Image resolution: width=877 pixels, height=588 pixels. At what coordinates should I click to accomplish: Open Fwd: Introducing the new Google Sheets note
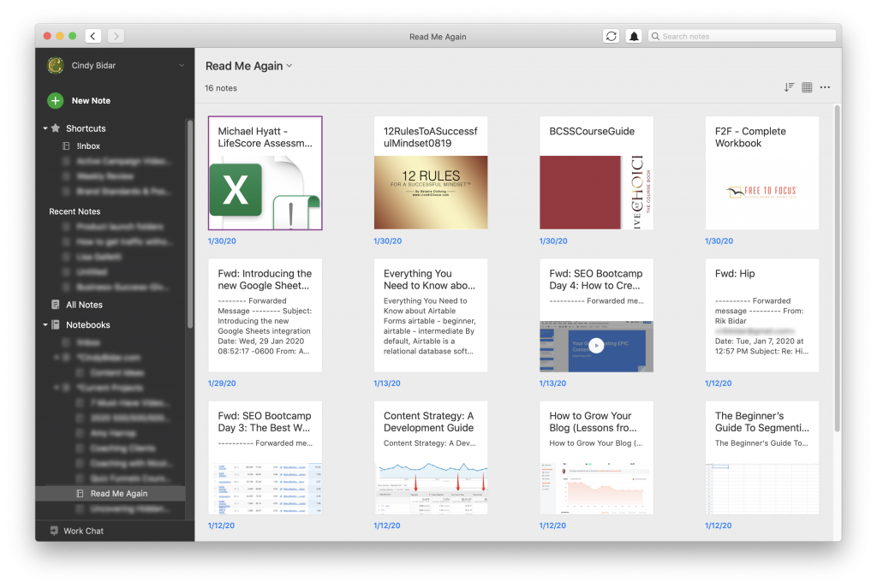tap(265, 315)
